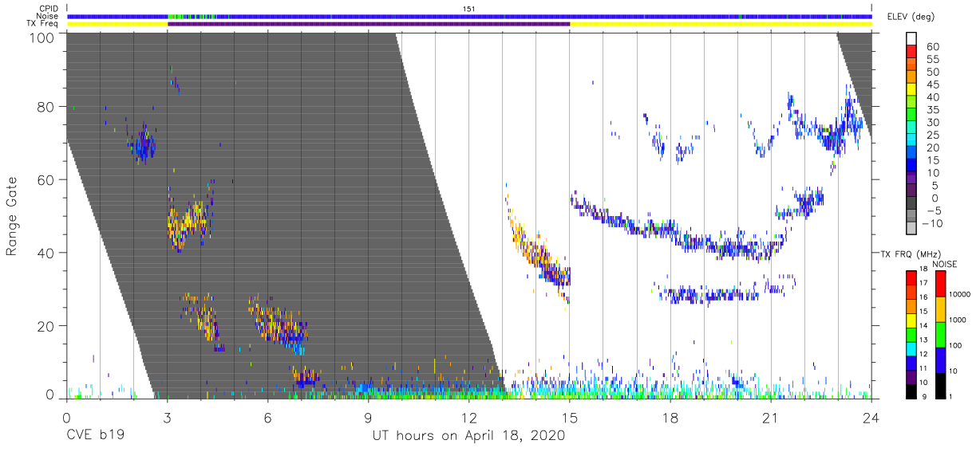Screen dimensions: 980x452
Task: Click the '21' UT hour tick label
Action: 771,418
